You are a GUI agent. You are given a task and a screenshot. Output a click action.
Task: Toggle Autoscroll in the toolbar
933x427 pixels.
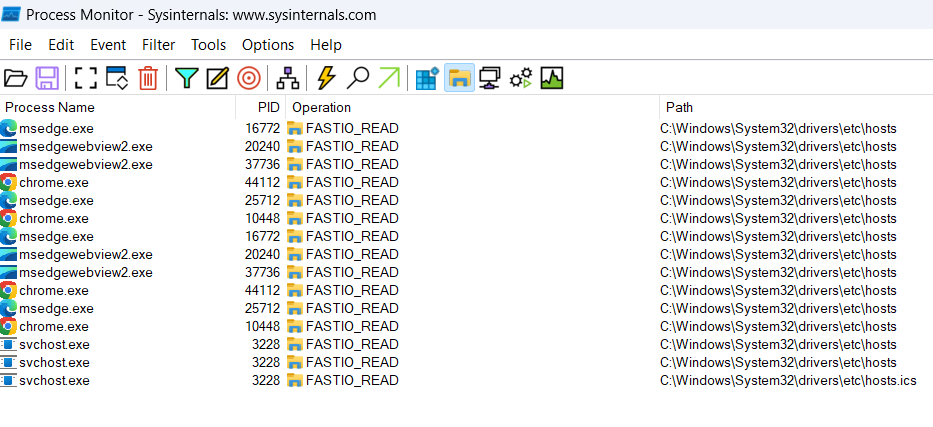coord(117,78)
